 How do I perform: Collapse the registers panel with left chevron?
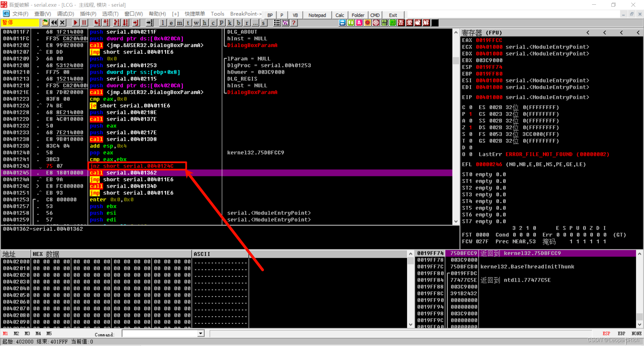tap(588, 33)
